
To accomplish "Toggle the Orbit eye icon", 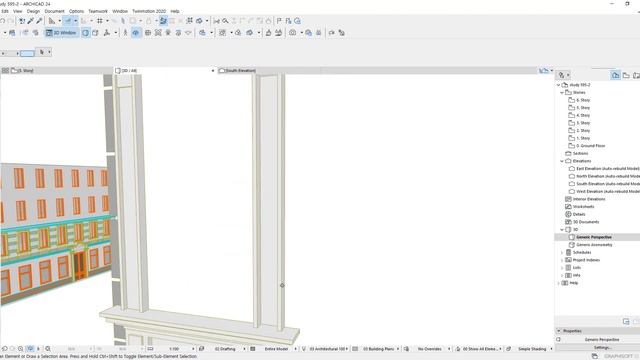I will coord(136,33).
